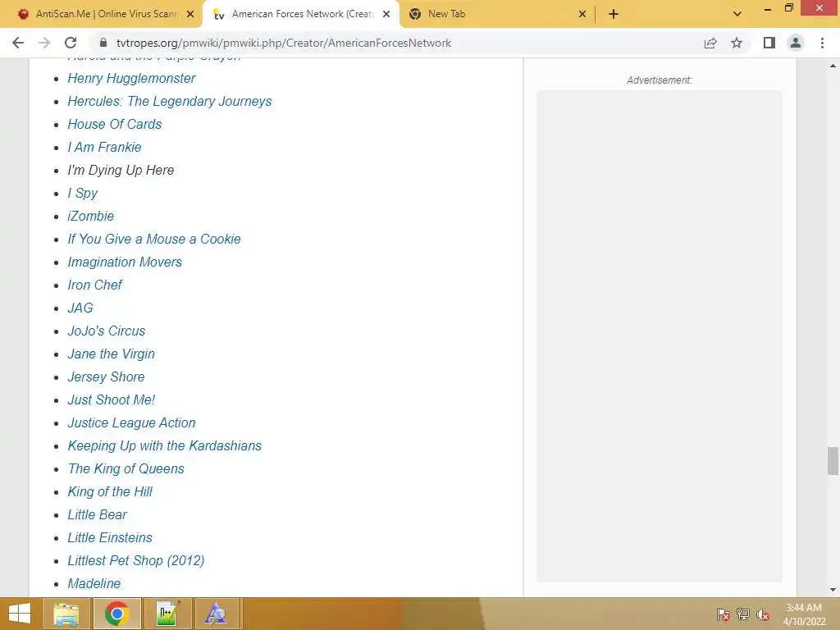The width and height of the screenshot is (840, 630).
Task: Switch to the New Tab tab
Action: [497, 14]
